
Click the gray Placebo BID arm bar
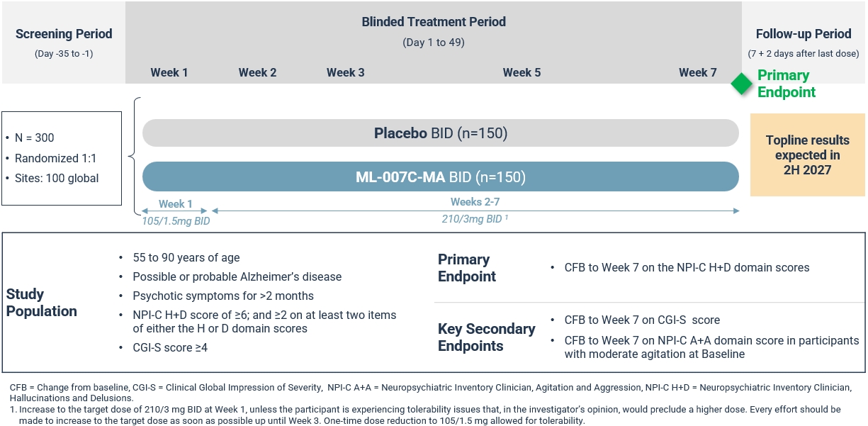click(440, 133)
